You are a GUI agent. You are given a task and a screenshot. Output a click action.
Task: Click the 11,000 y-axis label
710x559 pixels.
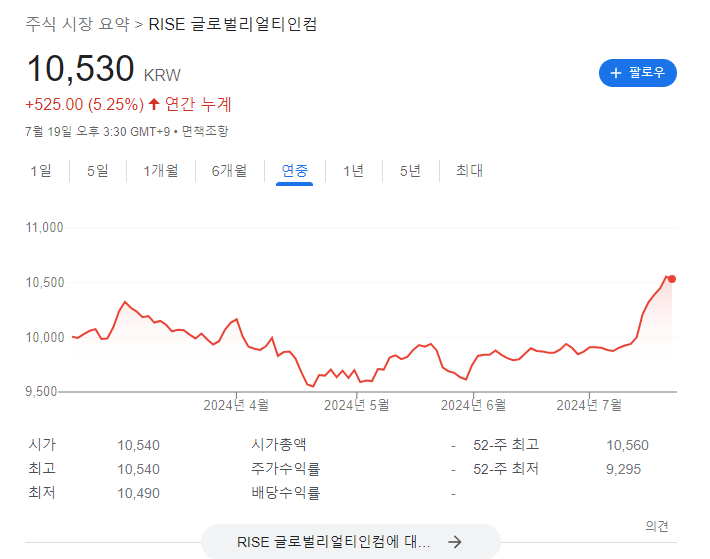[x=44, y=227]
